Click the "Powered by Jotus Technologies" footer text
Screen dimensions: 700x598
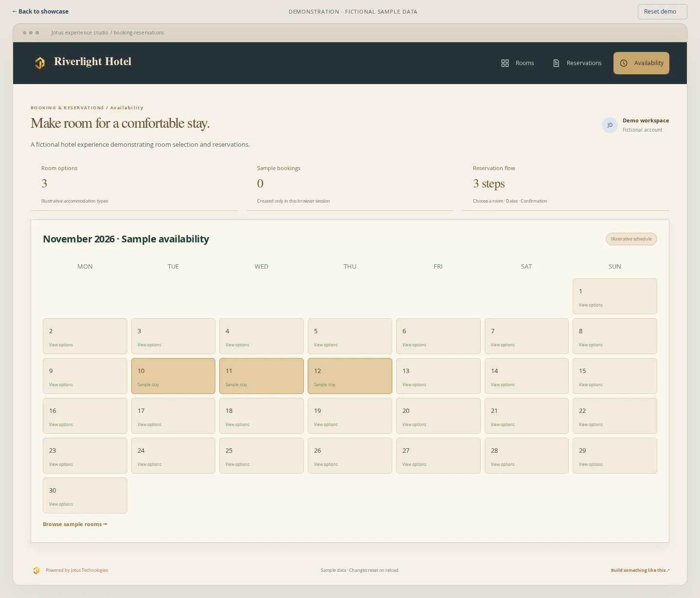click(77, 570)
